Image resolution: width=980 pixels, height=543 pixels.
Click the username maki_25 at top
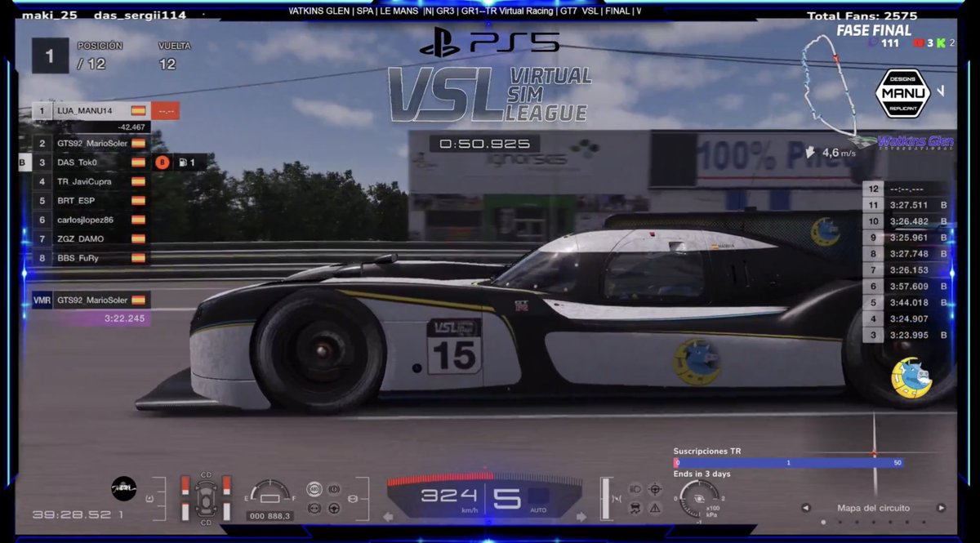[48, 16]
